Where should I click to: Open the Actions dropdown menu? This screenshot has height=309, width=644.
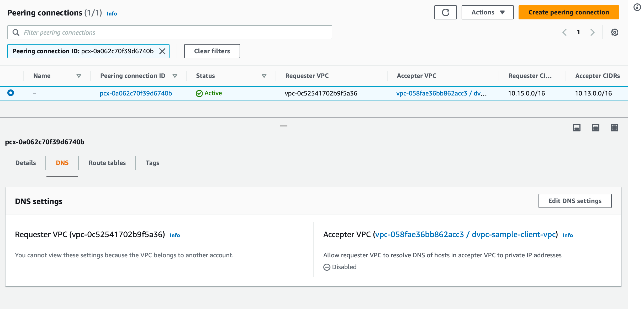pyautogui.click(x=487, y=12)
